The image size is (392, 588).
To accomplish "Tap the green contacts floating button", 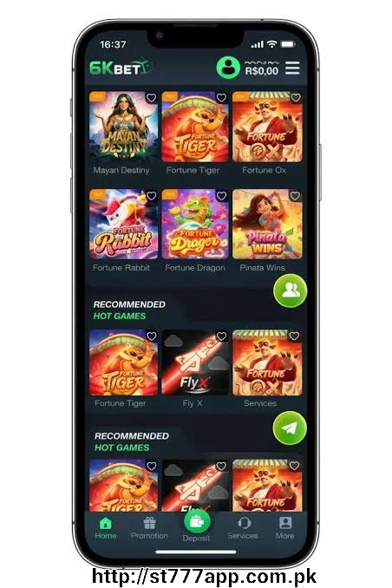I will (x=290, y=291).
